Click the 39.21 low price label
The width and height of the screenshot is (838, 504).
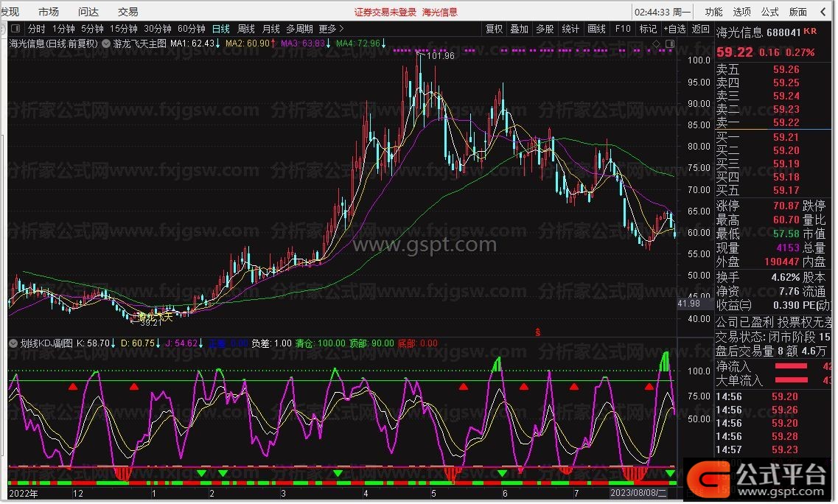[150, 323]
